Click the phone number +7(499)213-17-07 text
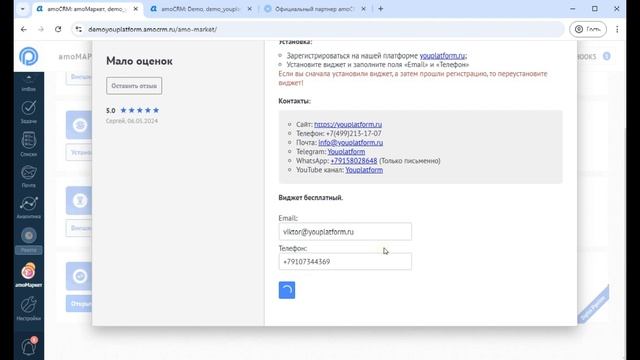This screenshot has width=640, height=360. click(x=353, y=133)
